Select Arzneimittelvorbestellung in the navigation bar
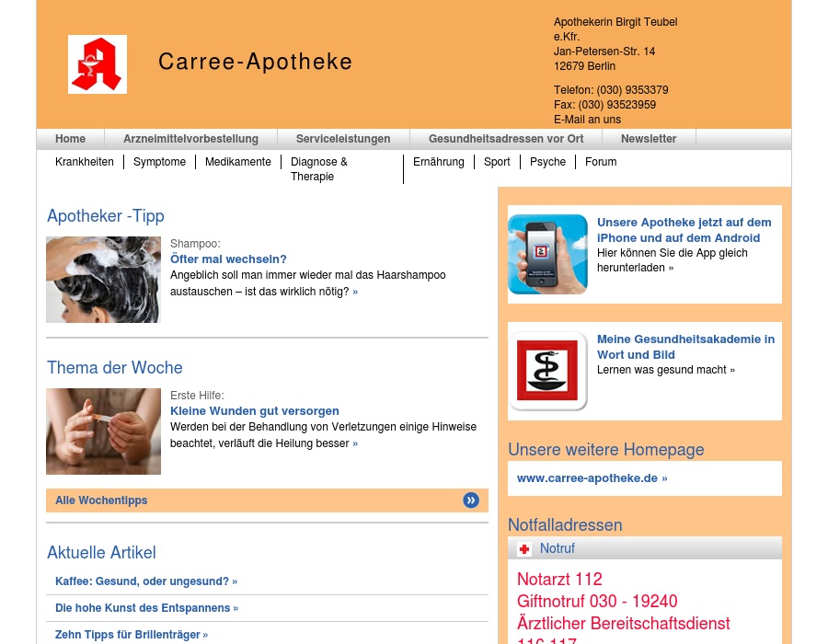828x644 pixels. point(190,139)
